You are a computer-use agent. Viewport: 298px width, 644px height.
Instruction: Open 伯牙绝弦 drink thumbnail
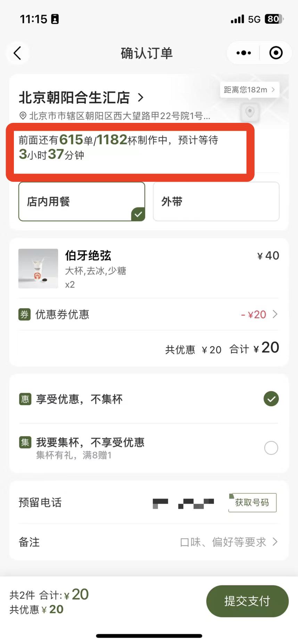38,269
